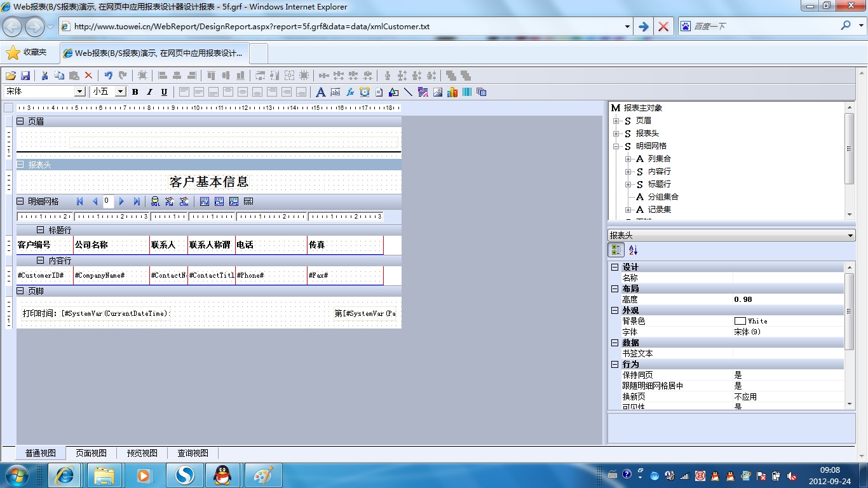
Task: Click the 客户基本信息 title text
Action: click(209, 182)
